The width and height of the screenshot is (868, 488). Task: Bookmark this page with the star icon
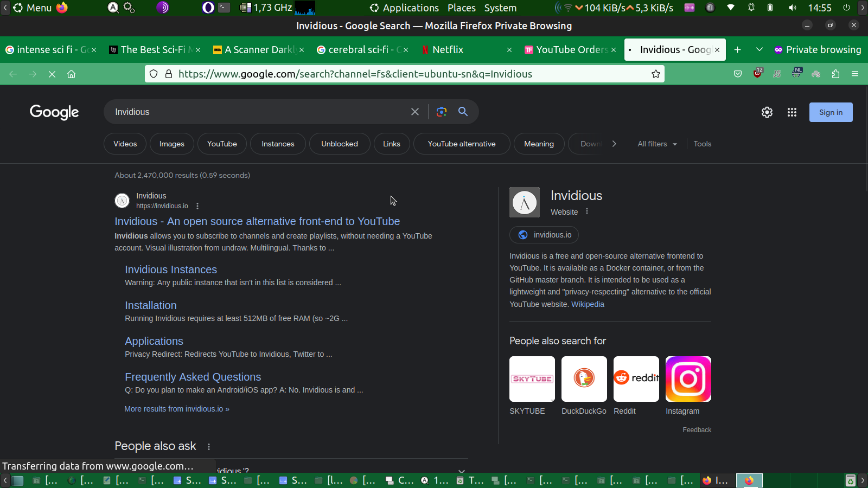pyautogui.click(x=656, y=74)
